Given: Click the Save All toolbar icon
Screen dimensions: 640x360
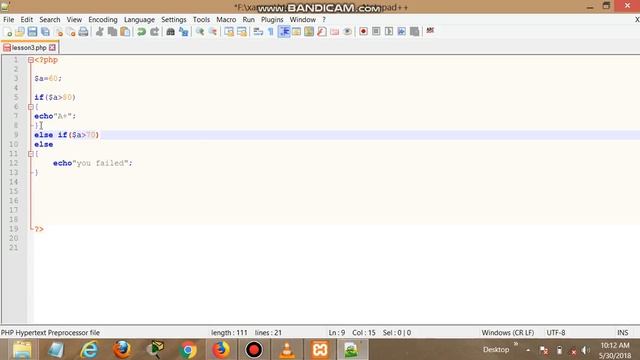Looking at the screenshot, I should [45, 32].
